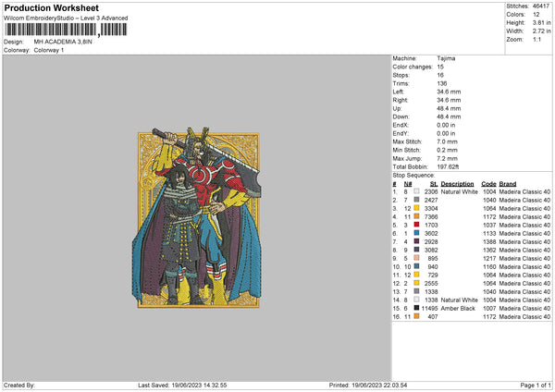The image size is (555, 392).
Task: Click the Description column header
Action: [x=458, y=183]
